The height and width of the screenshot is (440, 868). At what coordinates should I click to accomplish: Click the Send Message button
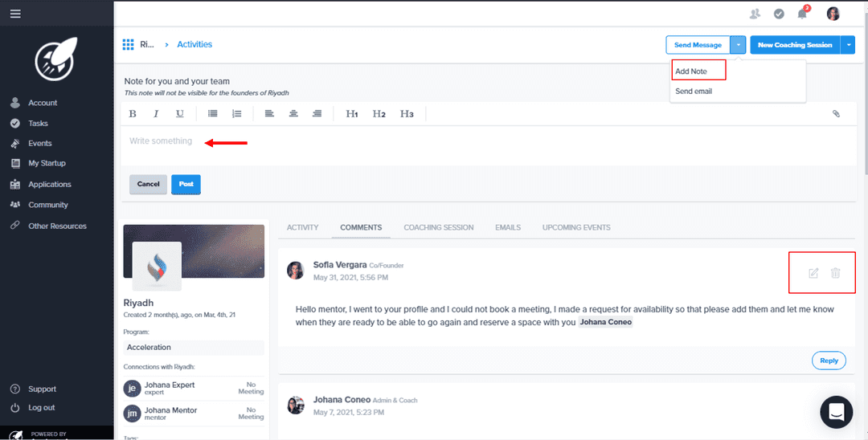[698, 45]
